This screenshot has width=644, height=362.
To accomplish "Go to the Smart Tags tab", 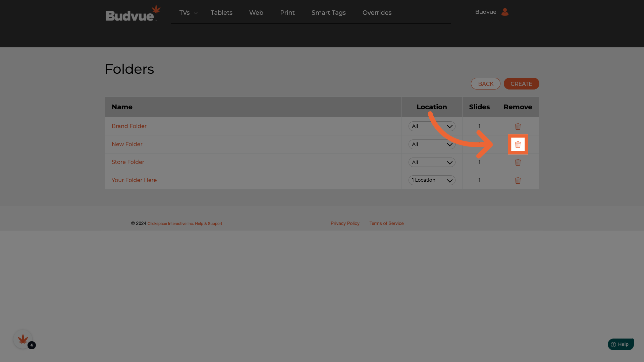I will pyautogui.click(x=328, y=13).
